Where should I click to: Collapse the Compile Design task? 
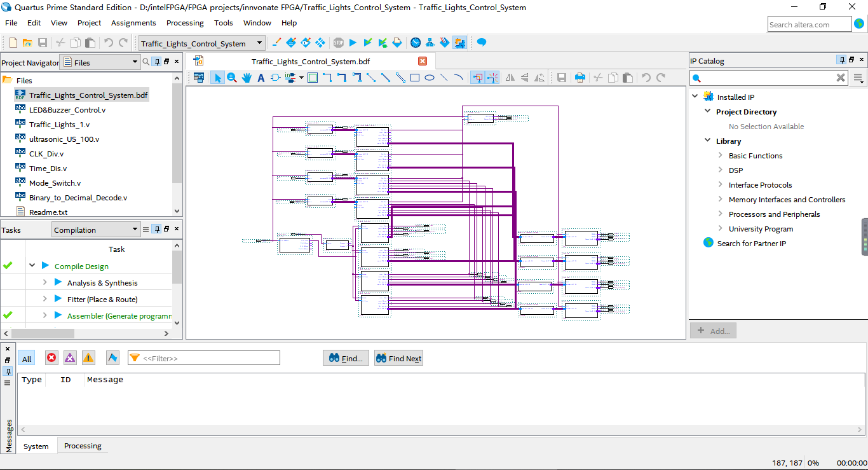[32, 266]
